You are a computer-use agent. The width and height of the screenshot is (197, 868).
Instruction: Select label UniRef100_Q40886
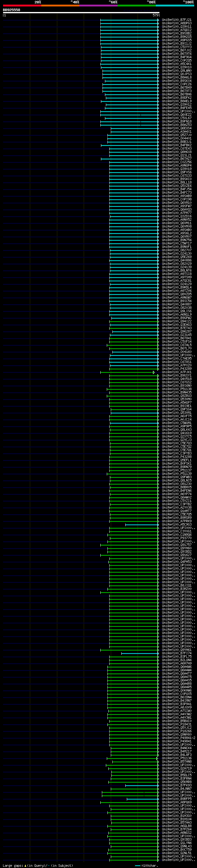(x=176, y=260)
